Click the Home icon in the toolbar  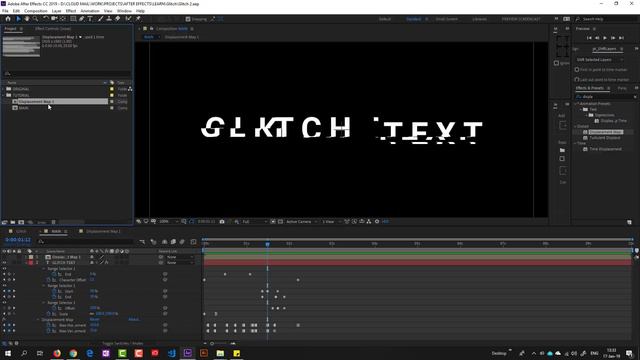tap(8, 19)
